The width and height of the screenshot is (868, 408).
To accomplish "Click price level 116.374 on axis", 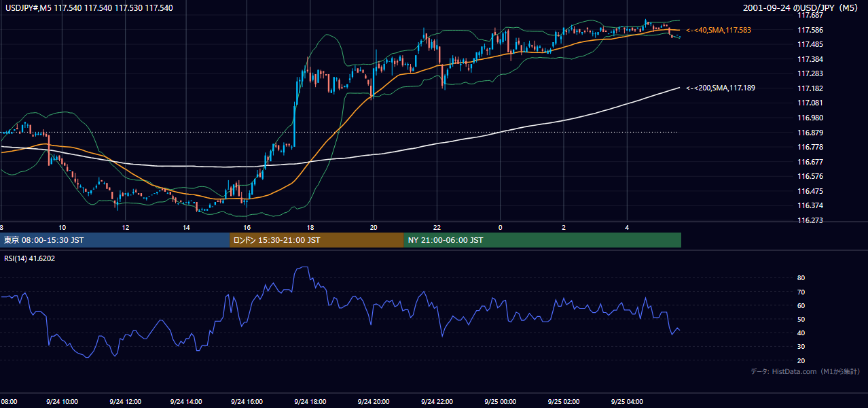I will pyautogui.click(x=809, y=205).
